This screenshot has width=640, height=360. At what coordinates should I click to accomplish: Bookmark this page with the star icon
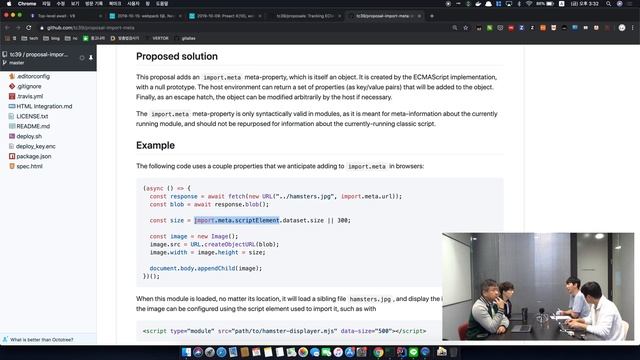click(x=466, y=28)
